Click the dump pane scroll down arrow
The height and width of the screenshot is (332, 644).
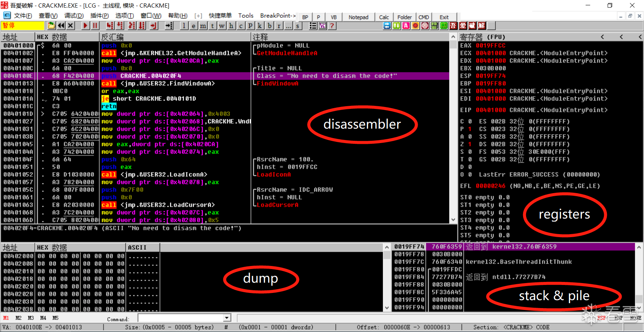387,308
